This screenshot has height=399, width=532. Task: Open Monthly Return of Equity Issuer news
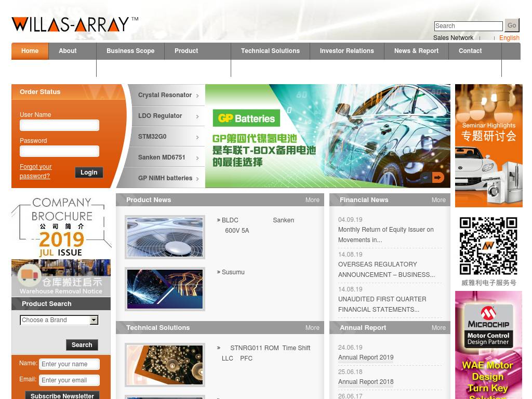click(386, 234)
